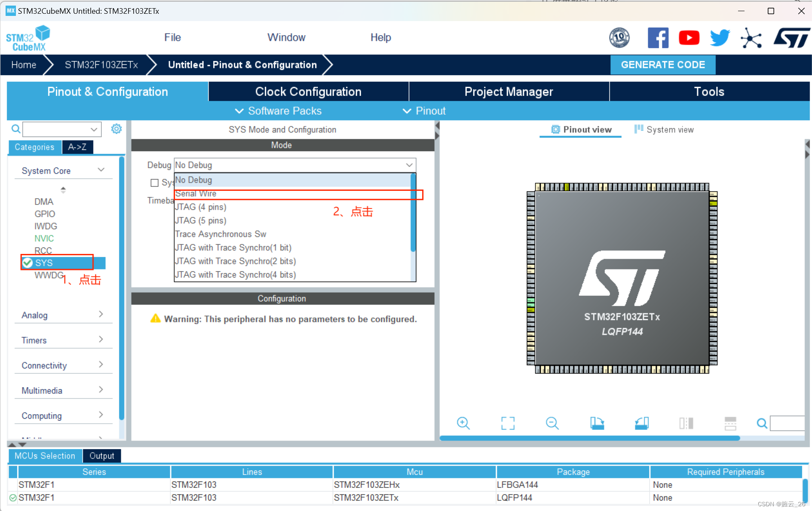Click the pin search magnifier icon
The image size is (812, 511).
[x=762, y=423]
